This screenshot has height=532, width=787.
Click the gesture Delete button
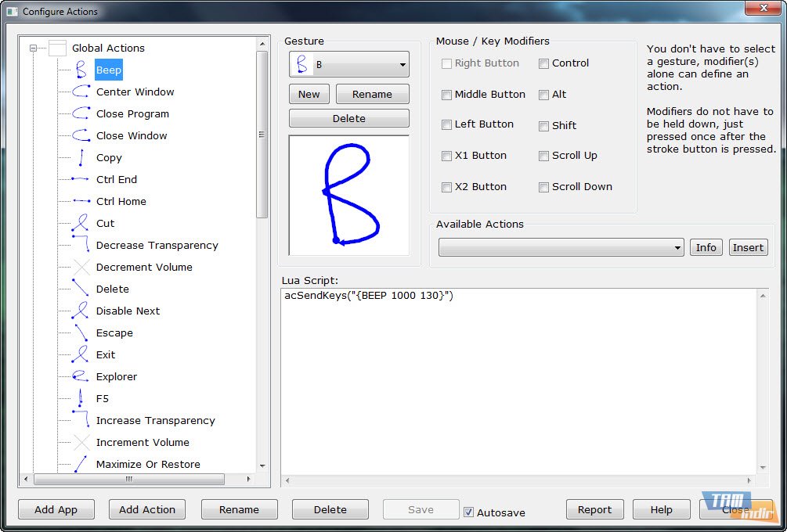tap(349, 118)
